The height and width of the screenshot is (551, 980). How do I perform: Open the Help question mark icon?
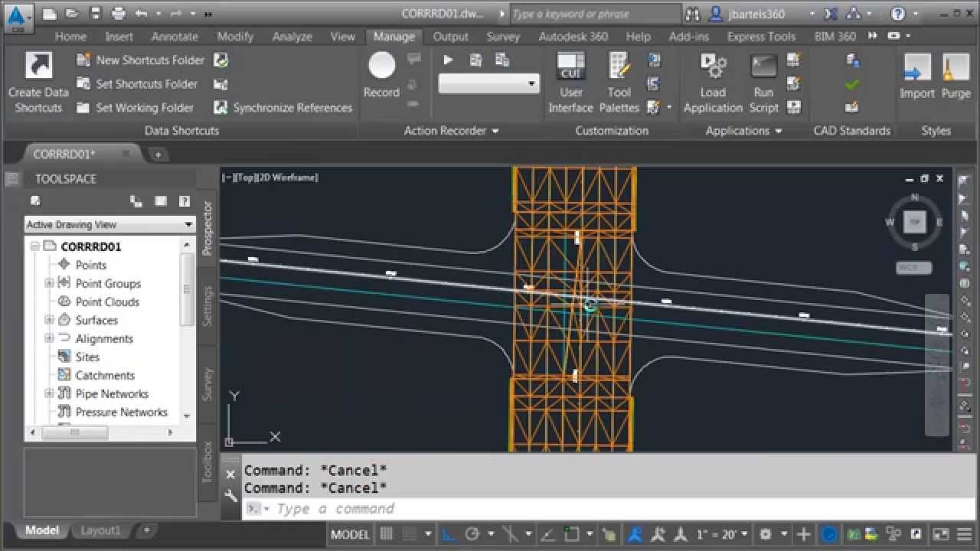point(898,14)
